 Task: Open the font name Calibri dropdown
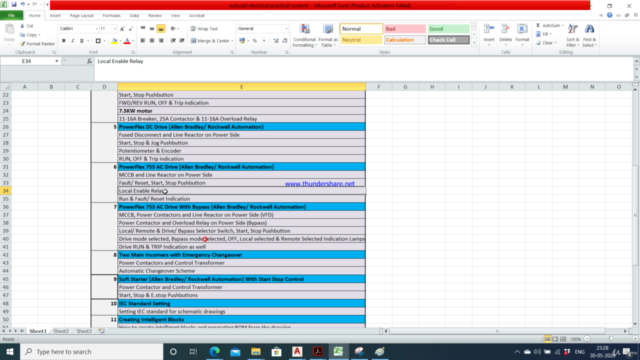(x=97, y=29)
